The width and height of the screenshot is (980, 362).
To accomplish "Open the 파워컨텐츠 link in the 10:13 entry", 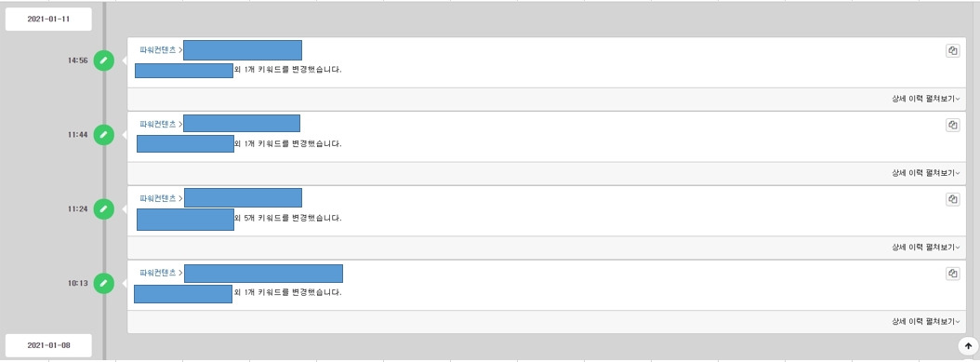I will tap(157, 273).
